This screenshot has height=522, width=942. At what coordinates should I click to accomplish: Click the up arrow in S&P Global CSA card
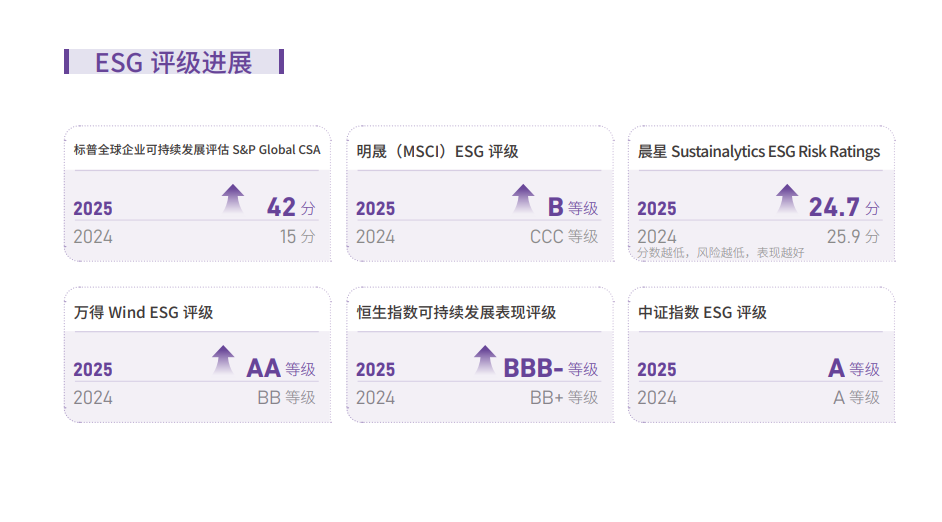click(233, 199)
